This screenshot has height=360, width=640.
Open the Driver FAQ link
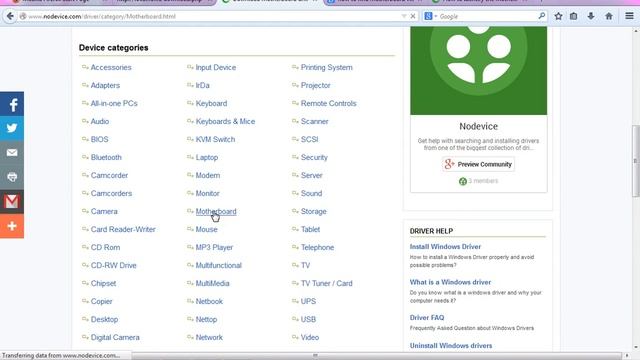(x=427, y=318)
